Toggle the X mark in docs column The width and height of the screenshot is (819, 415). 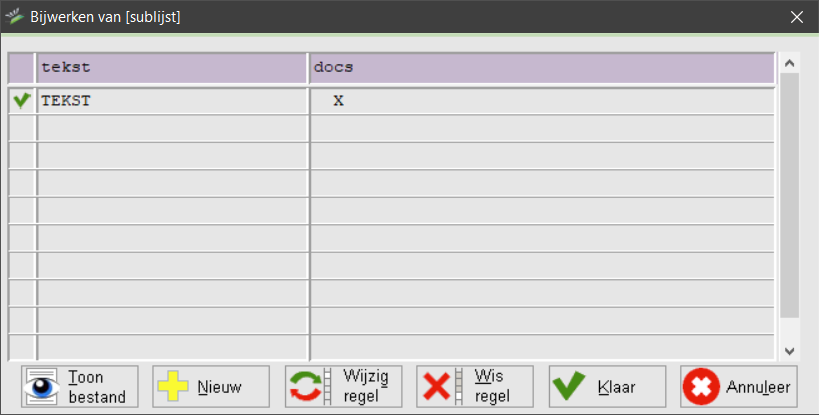(x=338, y=101)
